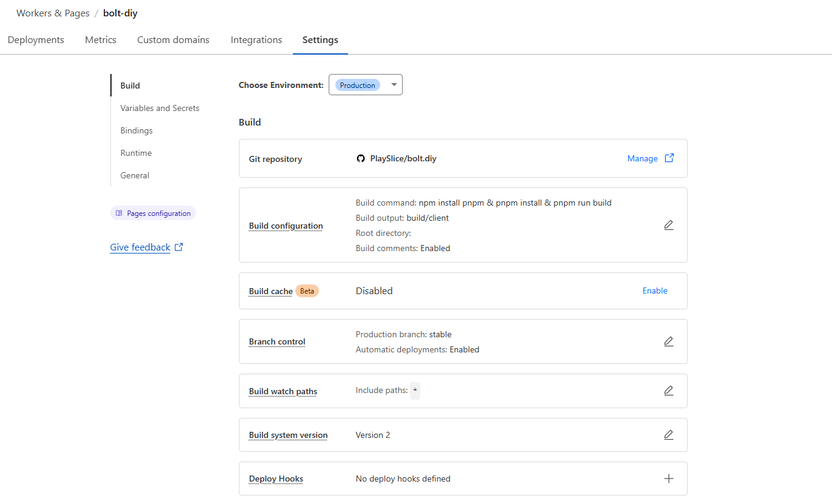This screenshot has width=832, height=504.
Task: Click the Deploy Hooks label
Action: point(276,479)
